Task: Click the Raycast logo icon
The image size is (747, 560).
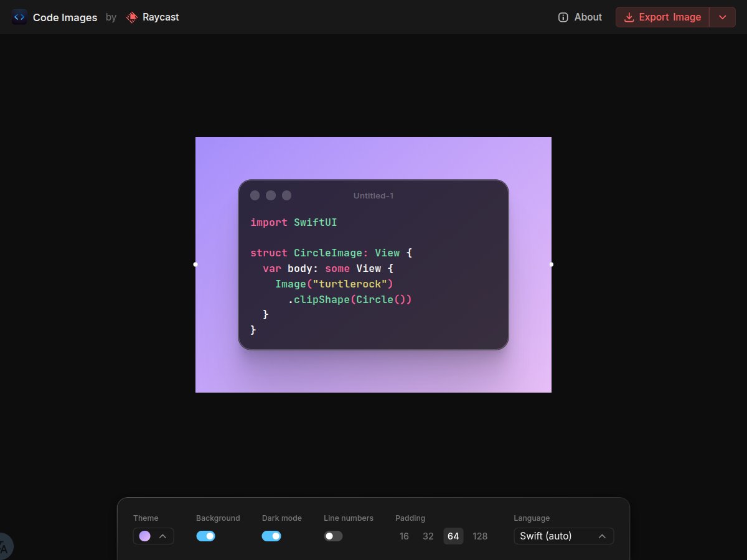Action: pos(132,17)
